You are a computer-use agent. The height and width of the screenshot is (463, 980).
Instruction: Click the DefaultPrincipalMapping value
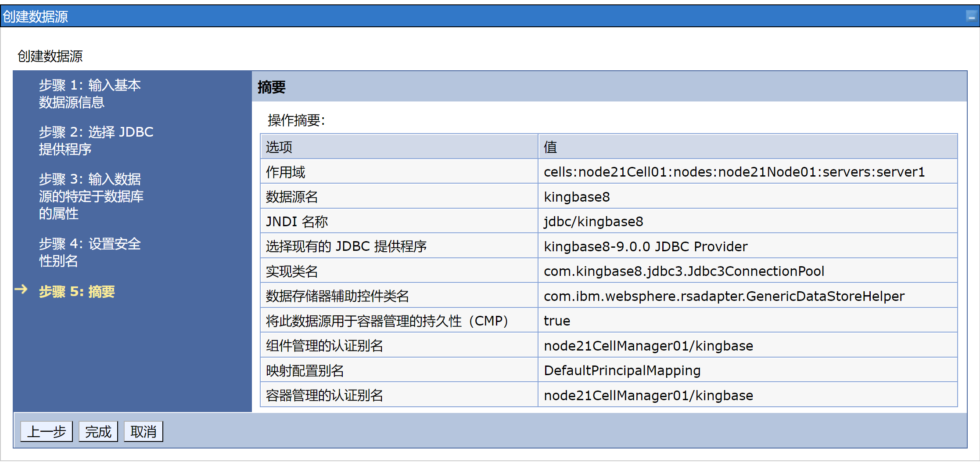pyautogui.click(x=622, y=370)
